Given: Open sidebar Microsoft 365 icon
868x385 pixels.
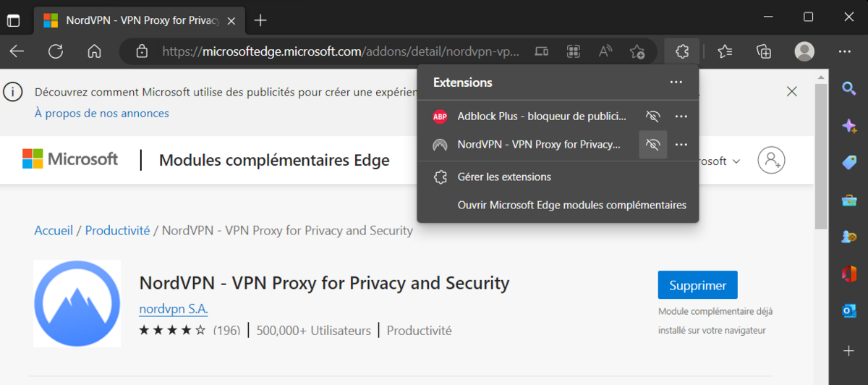Looking at the screenshot, I should 849,274.
